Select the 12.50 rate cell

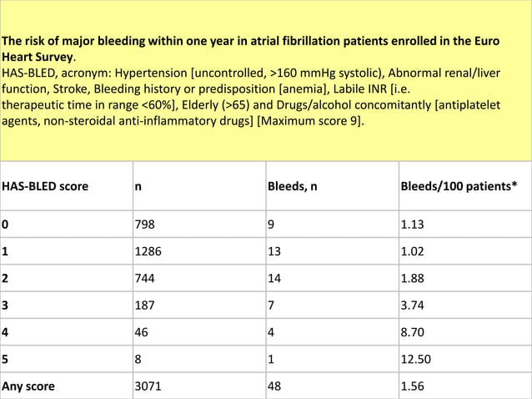465,359
